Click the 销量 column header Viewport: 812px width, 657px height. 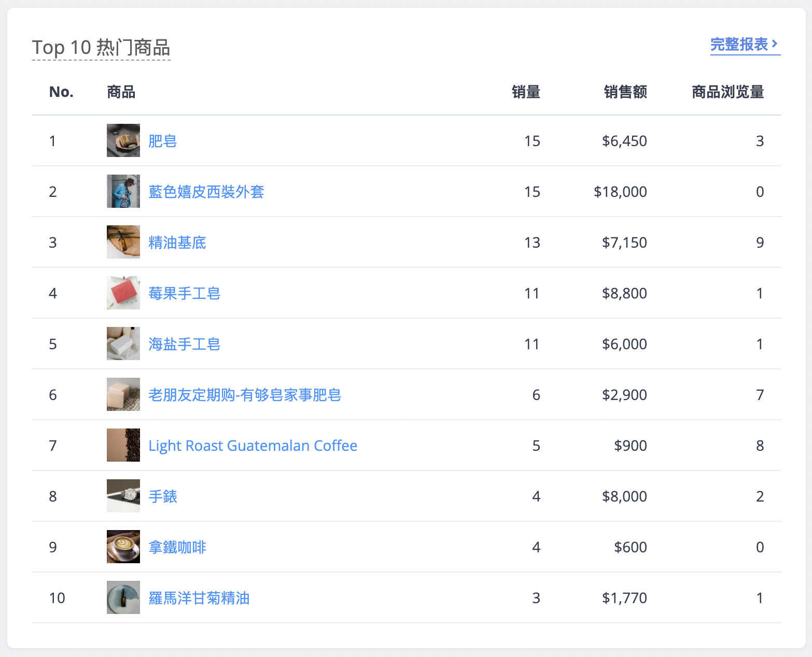pyautogui.click(x=526, y=92)
